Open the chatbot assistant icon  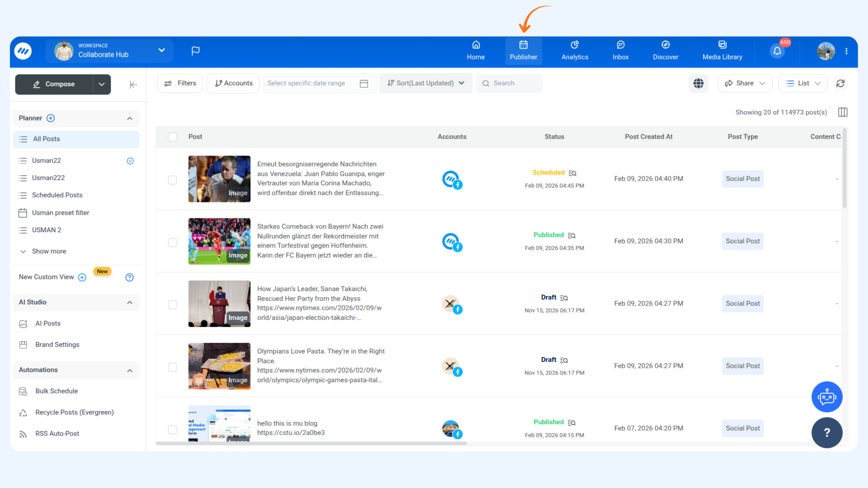tap(827, 397)
